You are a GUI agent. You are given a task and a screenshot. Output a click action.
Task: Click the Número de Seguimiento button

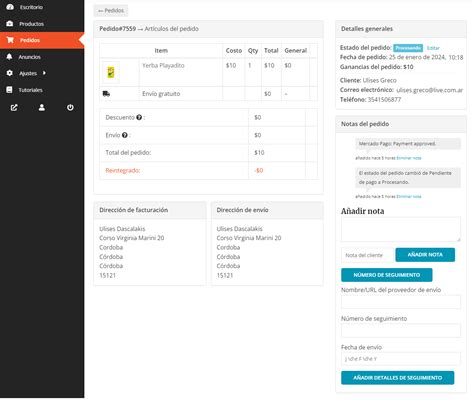[x=387, y=275]
